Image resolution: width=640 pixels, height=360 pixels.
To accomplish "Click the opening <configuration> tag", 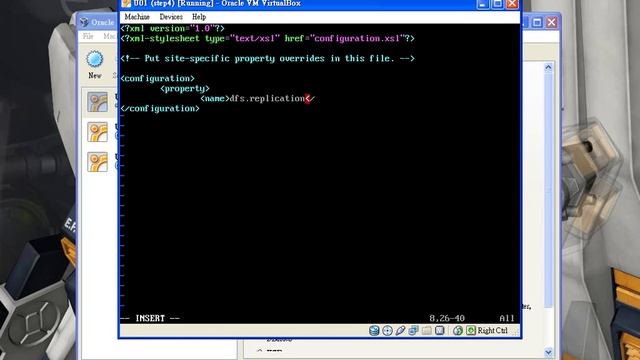I will coord(158,78).
